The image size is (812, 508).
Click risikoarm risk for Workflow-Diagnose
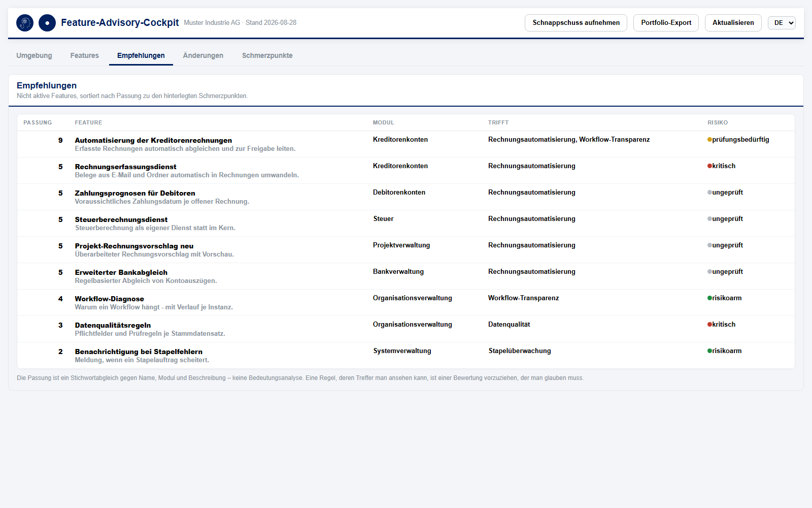point(725,298)
